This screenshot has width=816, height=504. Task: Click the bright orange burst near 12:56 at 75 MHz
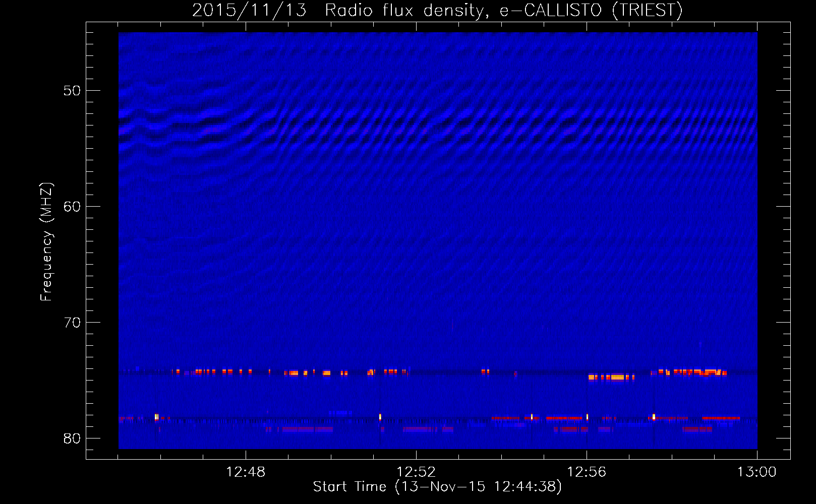[x=611, y=377]
